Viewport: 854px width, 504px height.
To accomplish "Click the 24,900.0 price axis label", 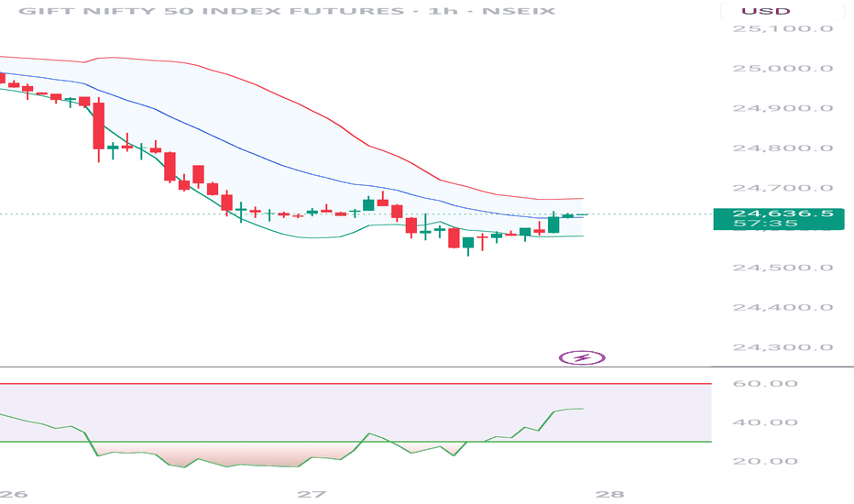I will coord(783,108).
